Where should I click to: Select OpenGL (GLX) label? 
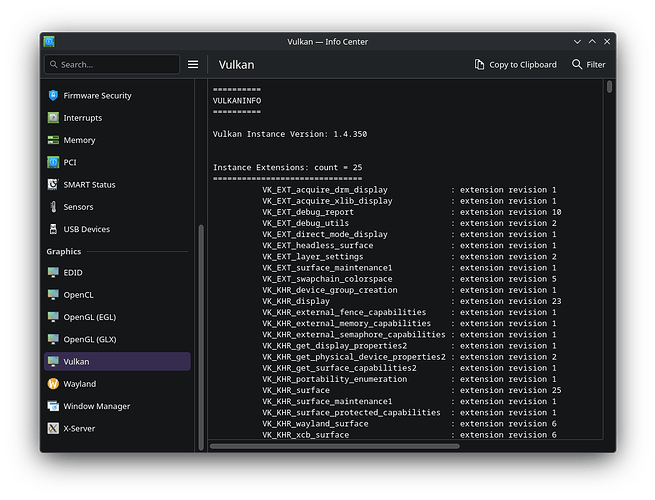[x=90, y=339]
